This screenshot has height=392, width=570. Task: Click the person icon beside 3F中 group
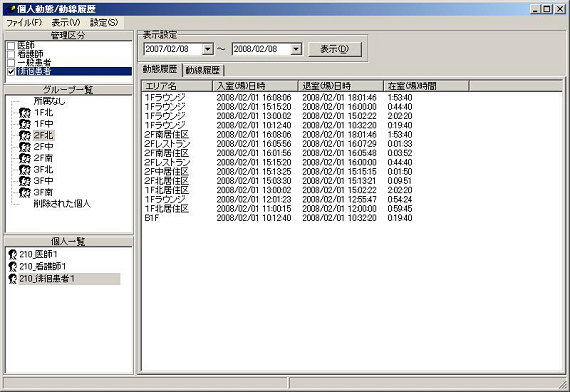24,181
